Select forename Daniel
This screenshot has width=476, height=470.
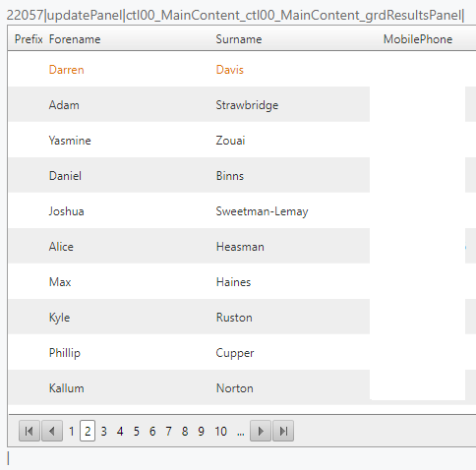click(65, 176)
